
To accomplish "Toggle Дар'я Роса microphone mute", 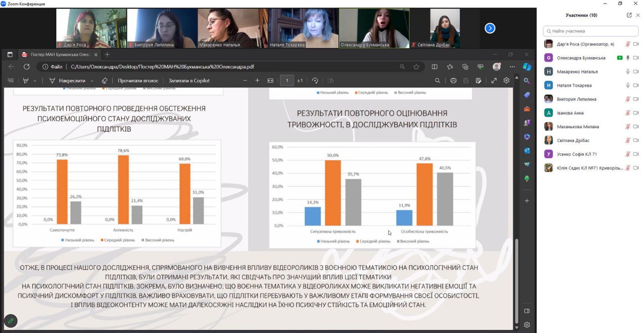I will point(627,44).
